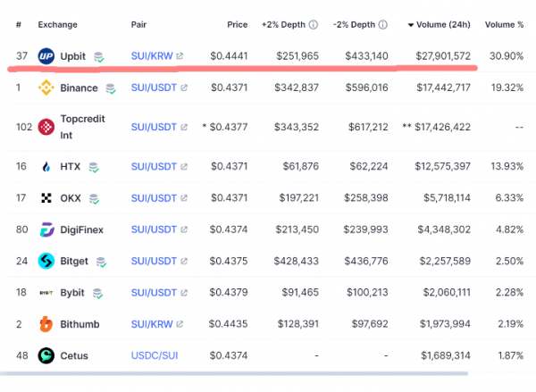The image size is (536, 392).
Task: Open the USDC/SUI pair link for Cetus
Action: [x=153, y=355]
